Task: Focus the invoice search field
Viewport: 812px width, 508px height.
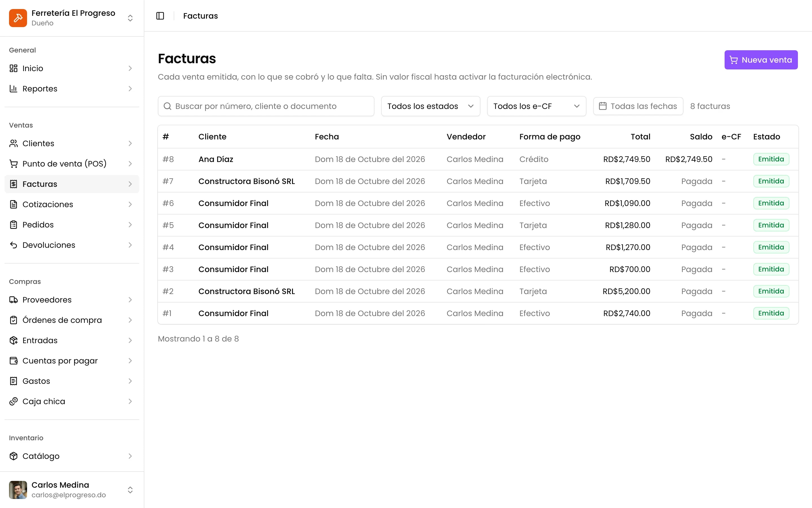Action: point(266,106)
